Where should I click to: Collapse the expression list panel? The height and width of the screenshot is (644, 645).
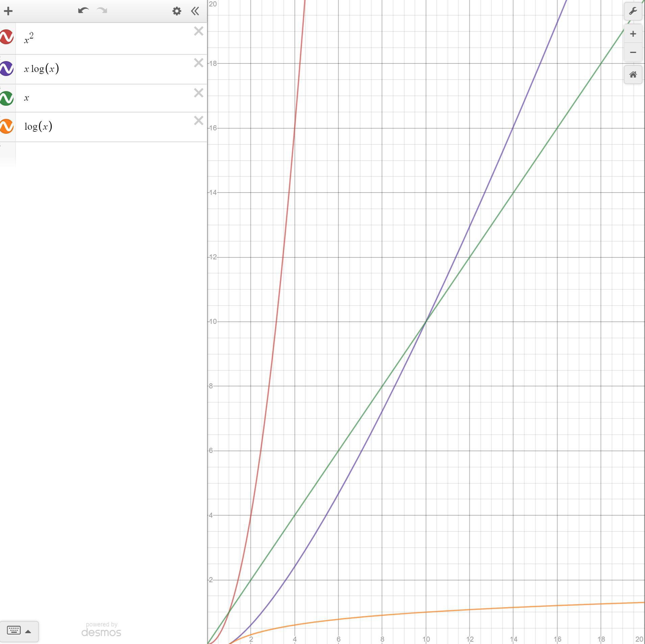pyautogui.click(x=195, y=11)
